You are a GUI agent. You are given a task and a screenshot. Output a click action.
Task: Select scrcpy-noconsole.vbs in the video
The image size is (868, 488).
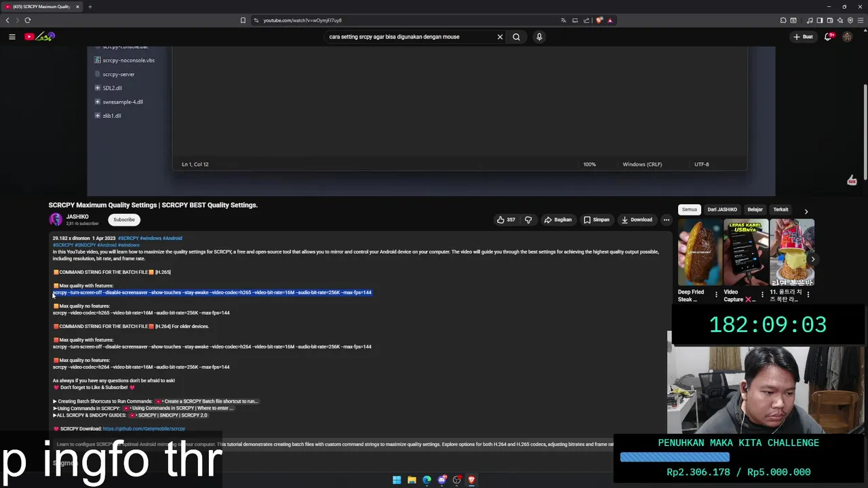tap(125, 60)
